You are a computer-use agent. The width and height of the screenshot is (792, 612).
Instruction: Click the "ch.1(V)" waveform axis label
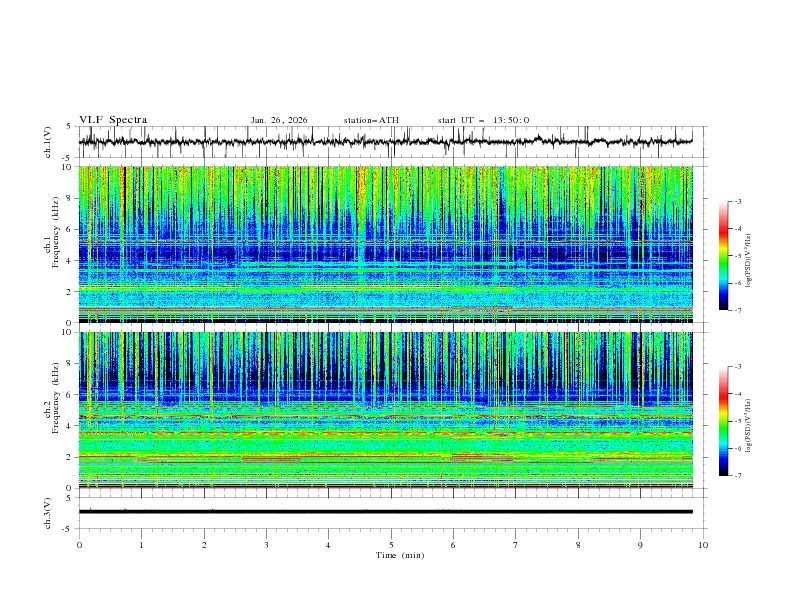click(x=48, y=142)
